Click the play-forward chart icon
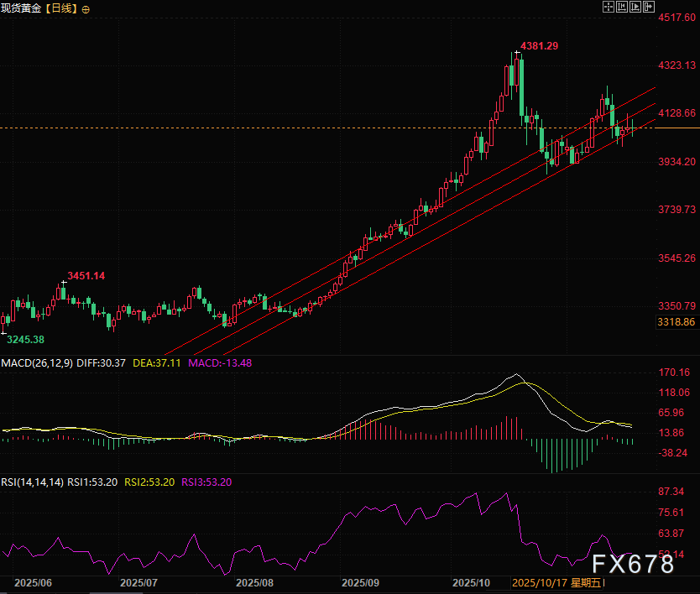Screen dimensions: 700x594 (635, 7)
